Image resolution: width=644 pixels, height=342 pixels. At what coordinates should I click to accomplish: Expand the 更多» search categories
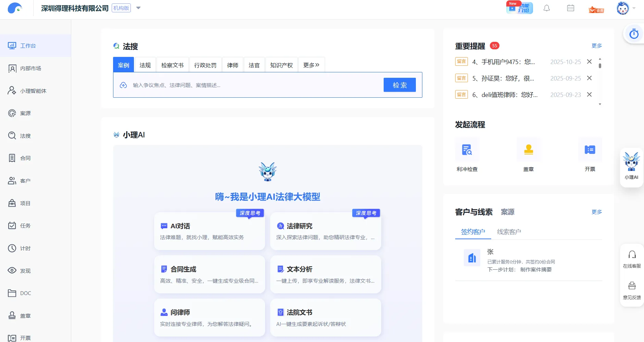click(311, 65)
